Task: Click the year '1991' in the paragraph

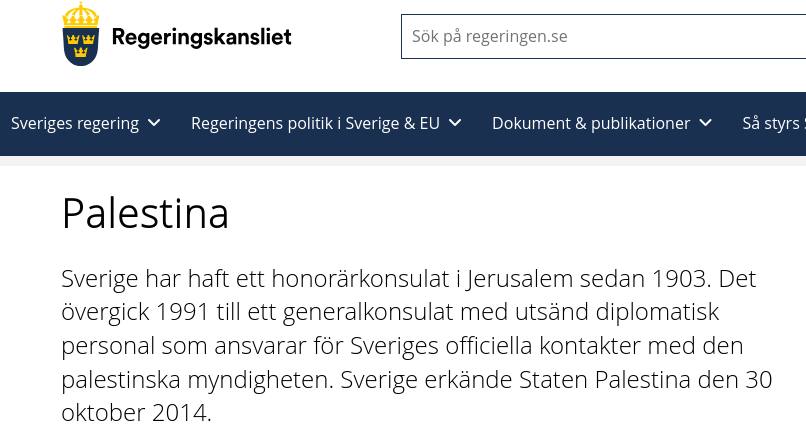Action: point(182,312)
